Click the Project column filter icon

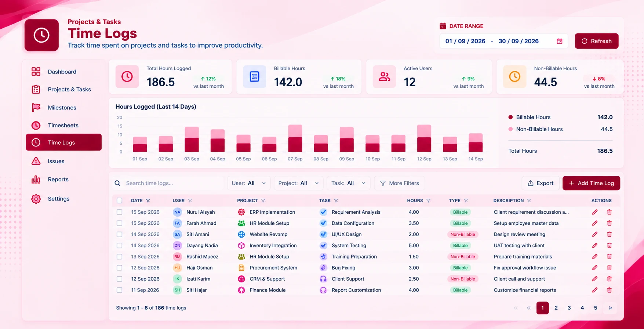click(263, 200)
